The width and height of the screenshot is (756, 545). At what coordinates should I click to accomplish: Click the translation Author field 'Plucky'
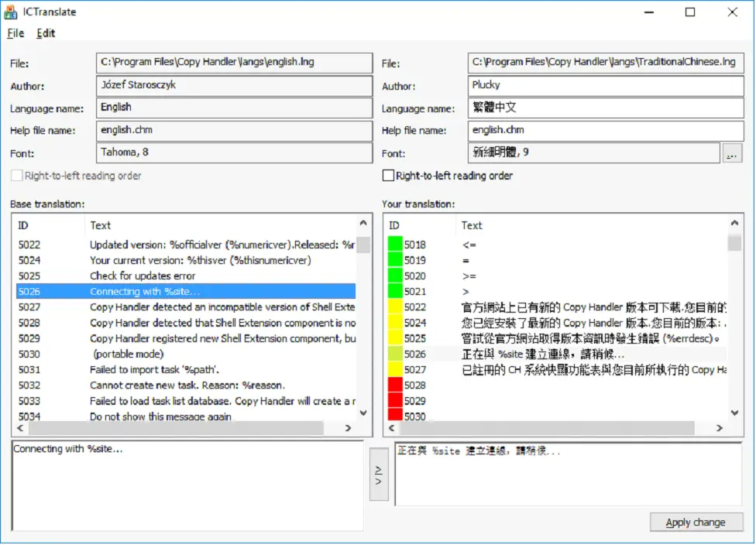pos(606,85)
